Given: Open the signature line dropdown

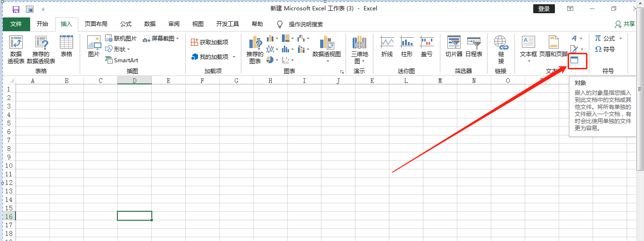Looking at the screenshot, I should [577, 49].
